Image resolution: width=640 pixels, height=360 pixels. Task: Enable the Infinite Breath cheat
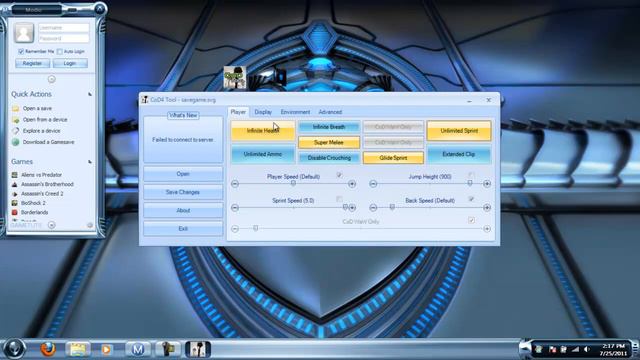(x=329, y=127)
